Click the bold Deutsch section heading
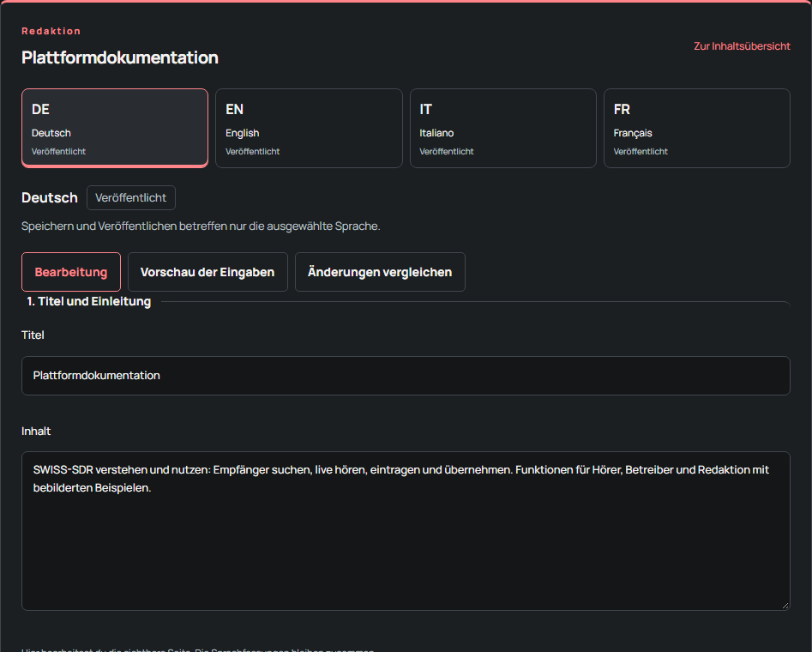The image size is (812, 652). click(x=50, y=198)
